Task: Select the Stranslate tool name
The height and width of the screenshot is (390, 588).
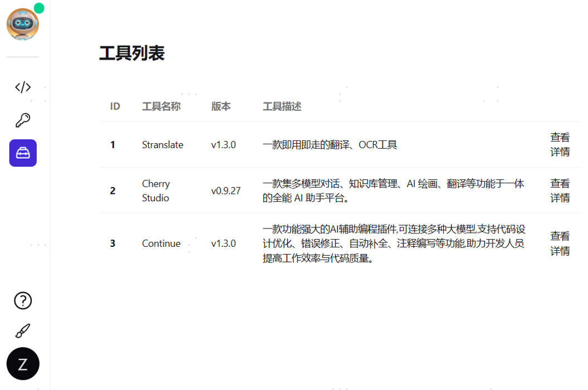Action: (163, 145)
